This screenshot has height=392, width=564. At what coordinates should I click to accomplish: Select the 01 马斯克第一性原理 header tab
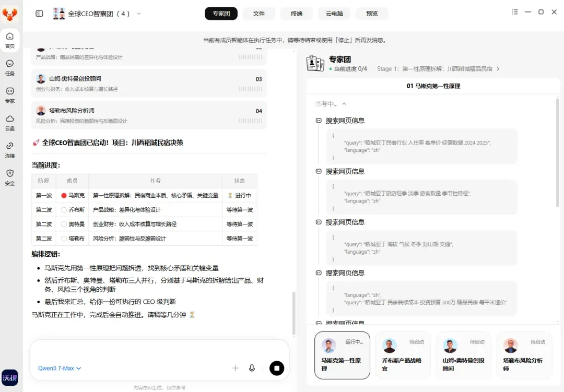click(433, 86)
